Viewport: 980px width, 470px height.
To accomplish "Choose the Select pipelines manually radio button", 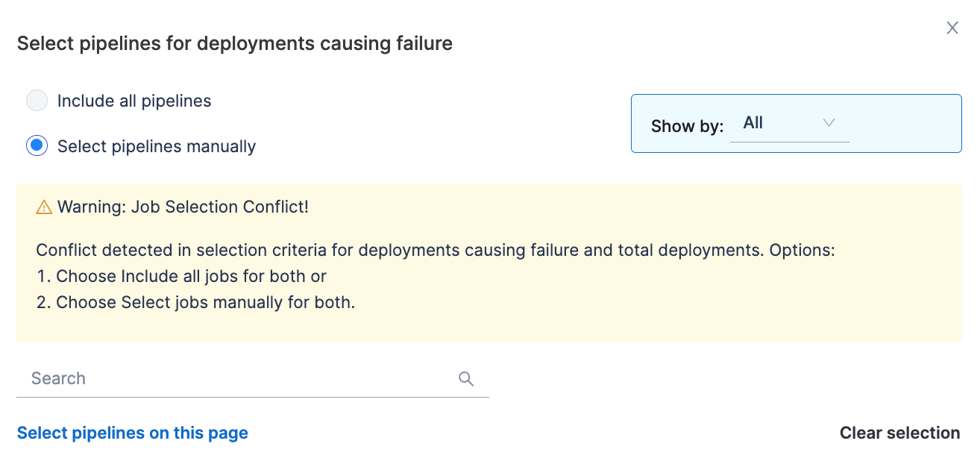I will [x=37, y=146].
